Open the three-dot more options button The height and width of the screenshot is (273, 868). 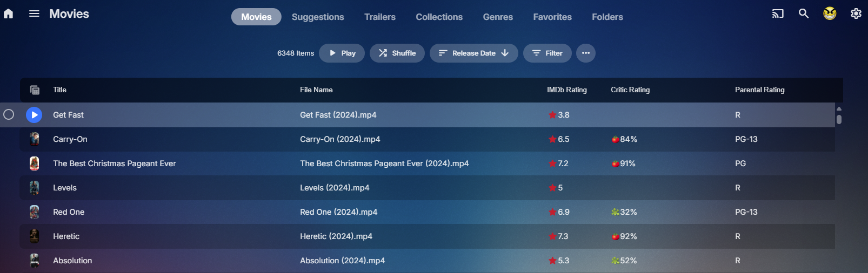coord(586,53)
